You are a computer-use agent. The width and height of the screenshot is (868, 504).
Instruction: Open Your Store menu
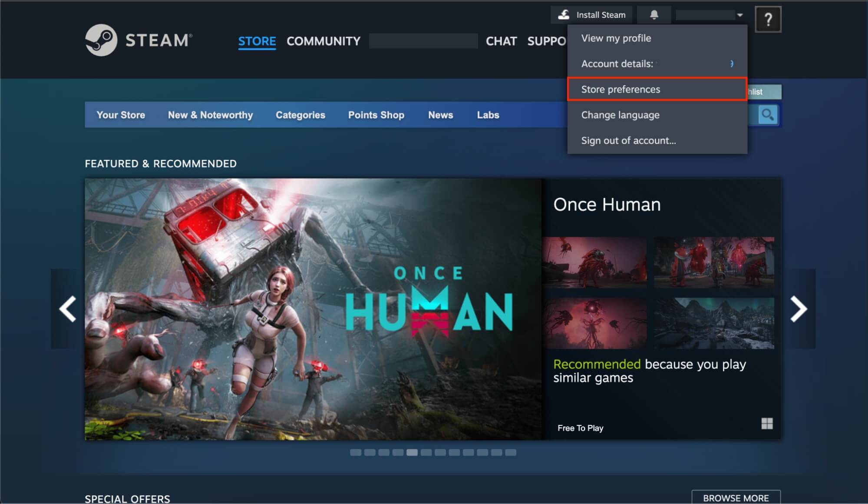[x=121, y=115]
